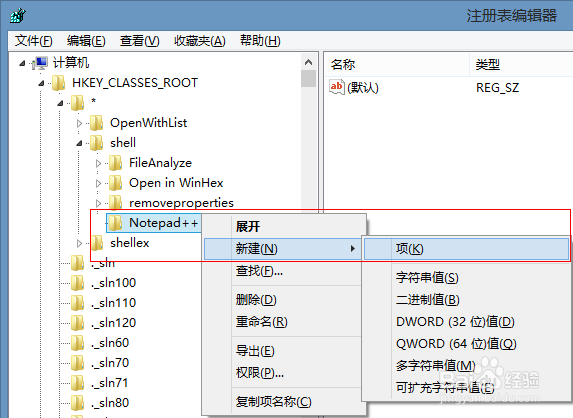This screenshot has width=573, height=418.
Task: Click the ._sln71 folder icon
Action: pyautogui.click(x=77, y=383)
